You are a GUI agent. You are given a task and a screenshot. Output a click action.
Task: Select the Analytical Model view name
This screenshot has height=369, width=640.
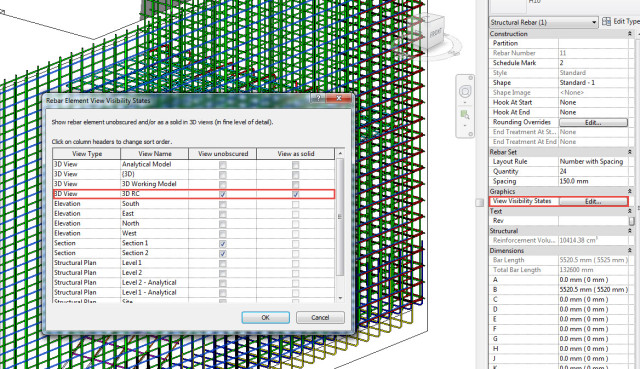147,164
